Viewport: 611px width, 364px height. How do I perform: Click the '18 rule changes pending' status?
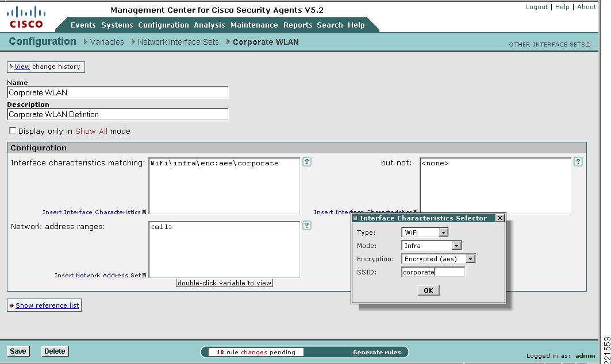click(256, 353)
